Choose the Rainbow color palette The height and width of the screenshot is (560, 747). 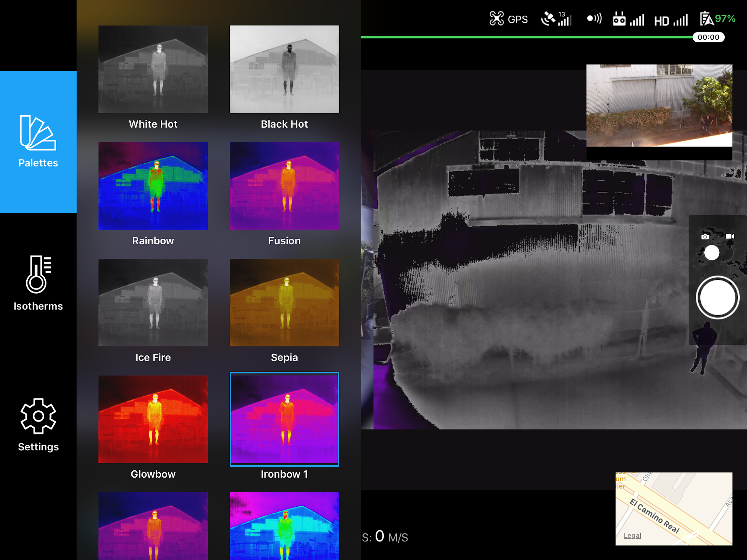153,186
